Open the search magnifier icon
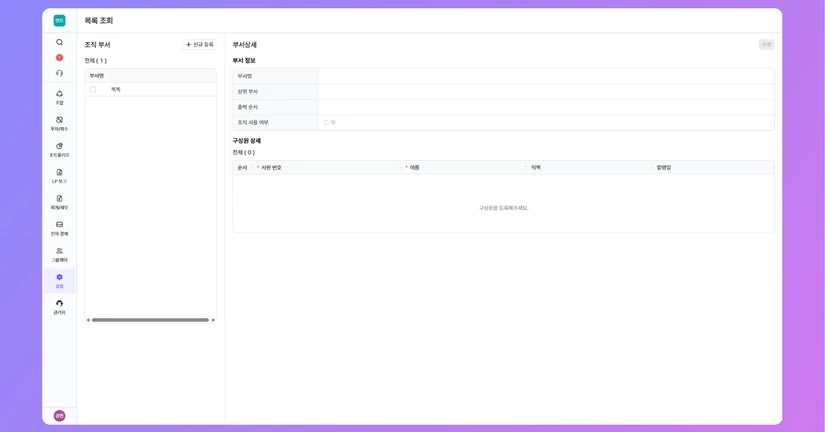Viewport: 825px width, 432px height. point(59,42)
